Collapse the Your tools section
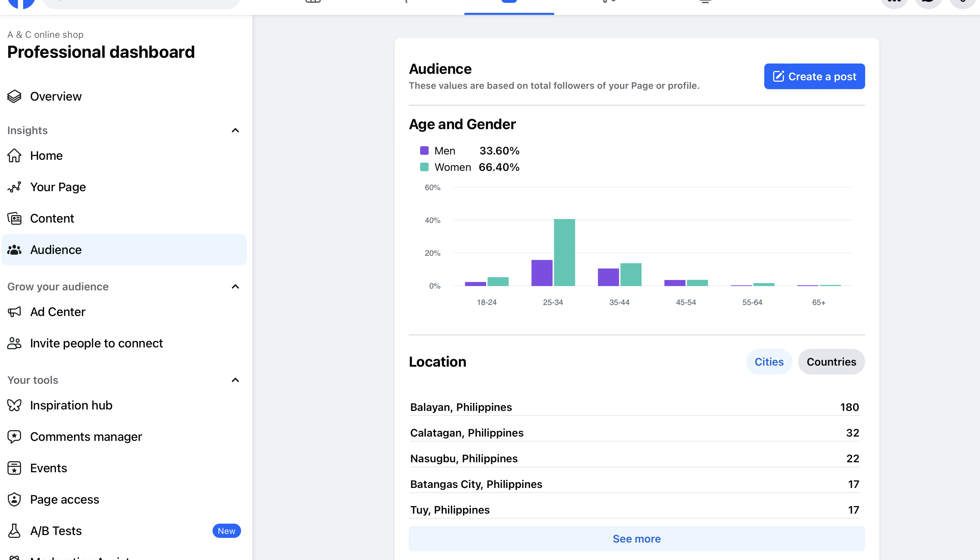The width and height of the screenshot is (980, 560). (235, 380)
